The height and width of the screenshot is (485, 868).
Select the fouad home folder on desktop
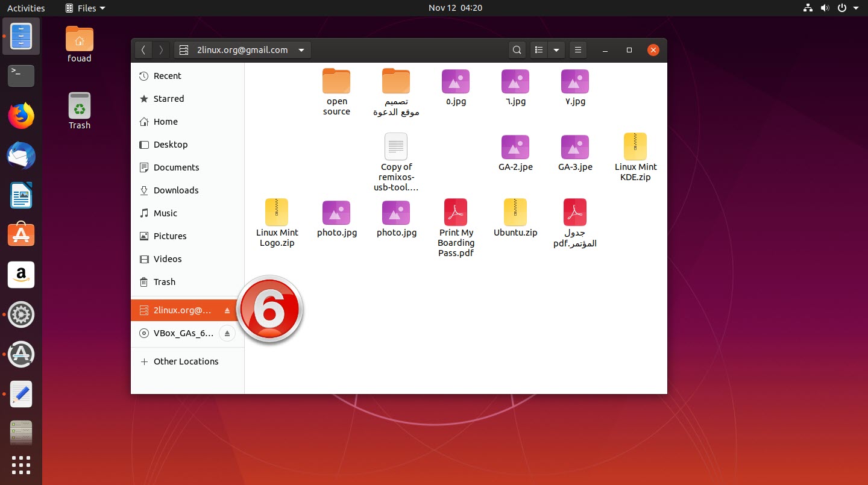(x=80, y=45)
